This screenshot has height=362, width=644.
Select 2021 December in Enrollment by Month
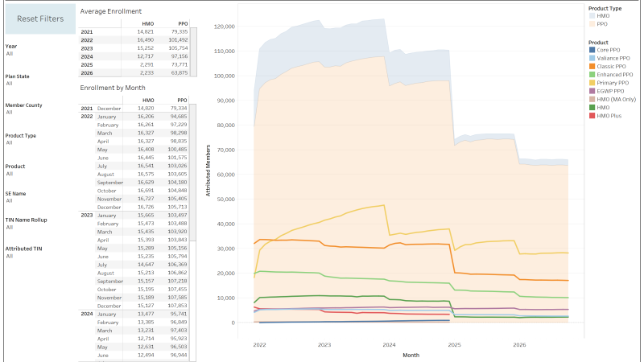tap(134, 109)
